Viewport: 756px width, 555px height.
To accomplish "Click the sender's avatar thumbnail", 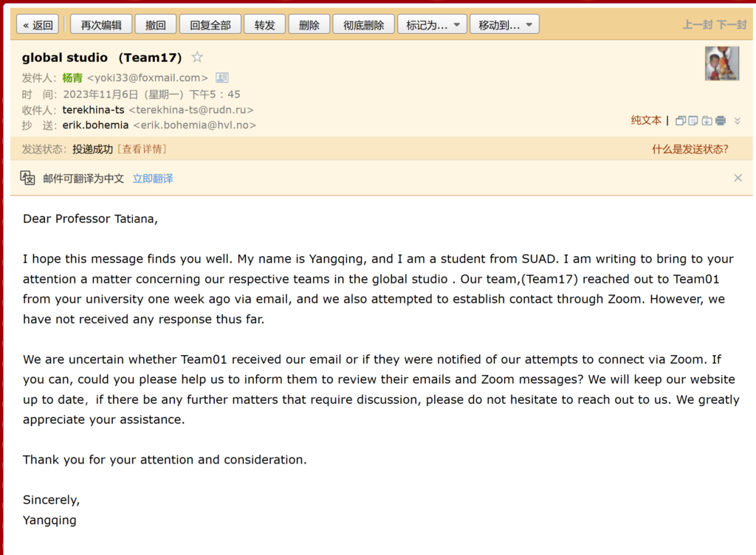I will 721,63.
